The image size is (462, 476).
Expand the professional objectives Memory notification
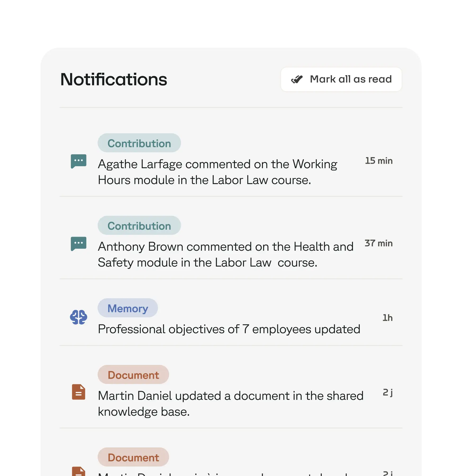(229, 329)
